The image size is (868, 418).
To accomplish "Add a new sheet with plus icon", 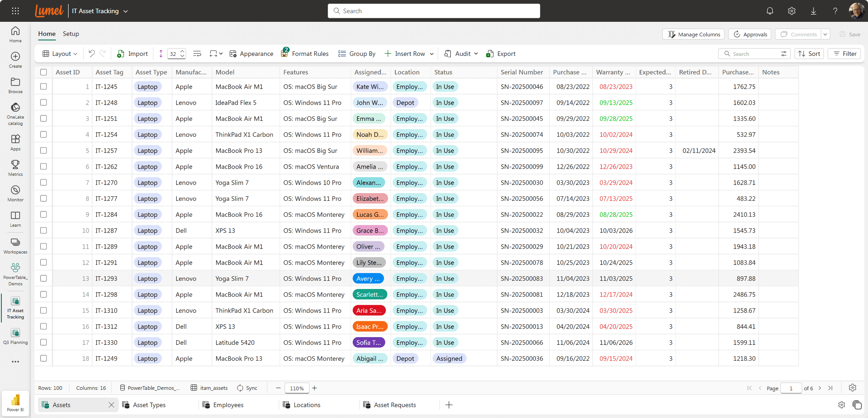I will point(449,405).
